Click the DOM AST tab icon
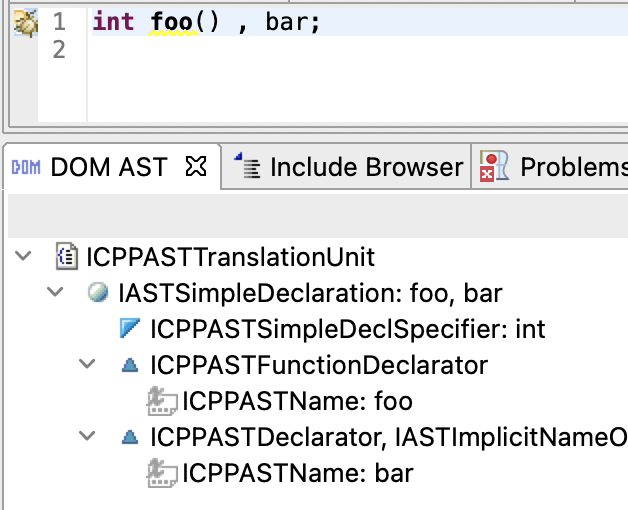Screen dimensions: 628x510 point(25,167)
